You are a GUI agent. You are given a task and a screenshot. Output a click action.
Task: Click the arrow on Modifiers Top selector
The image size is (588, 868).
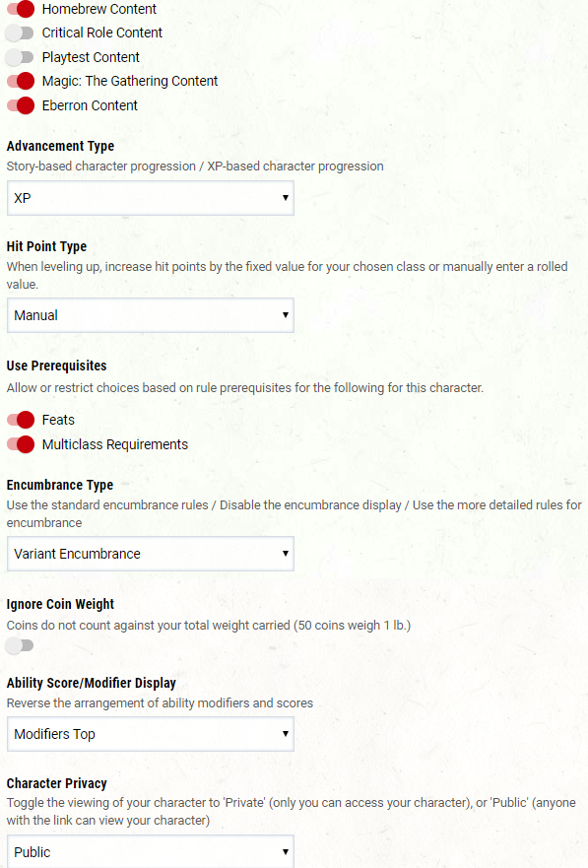tap(286, 733)
